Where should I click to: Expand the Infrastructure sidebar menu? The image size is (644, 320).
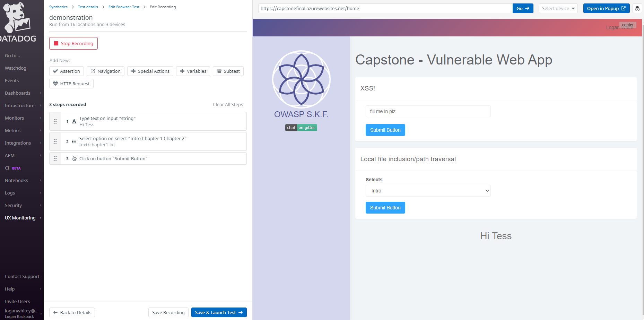pos(21,105)
